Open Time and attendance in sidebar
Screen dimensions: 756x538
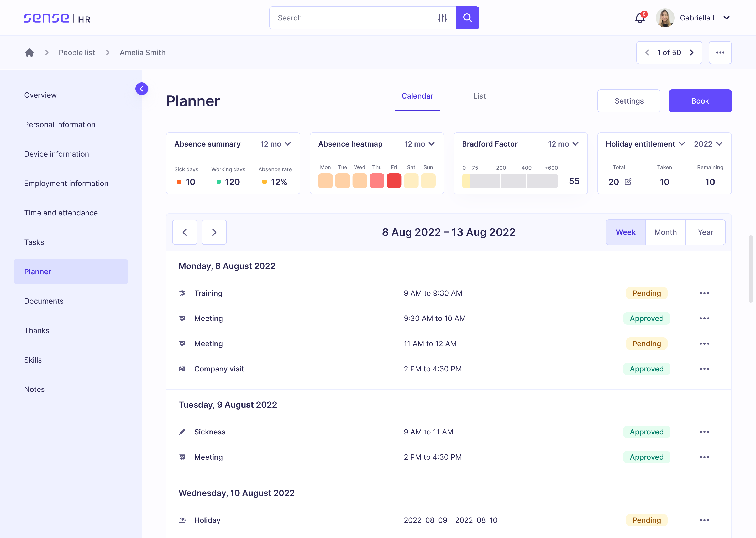61,213
